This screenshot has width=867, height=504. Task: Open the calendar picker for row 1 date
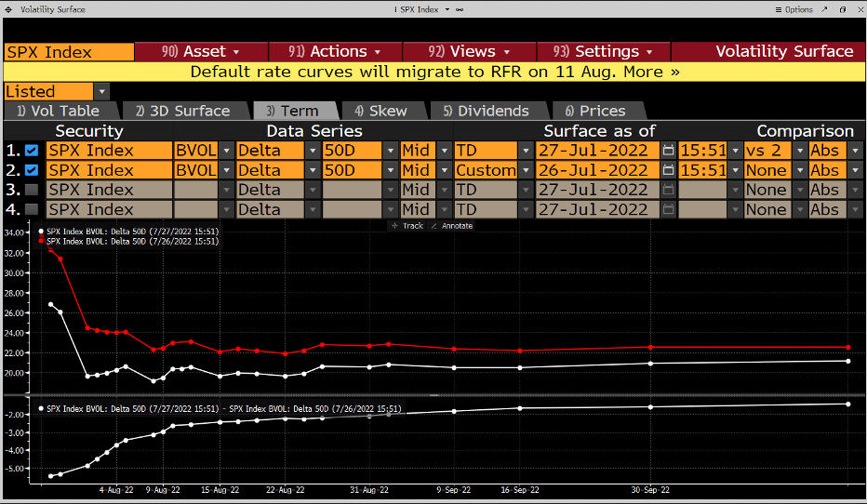click(x=669, y=151)
